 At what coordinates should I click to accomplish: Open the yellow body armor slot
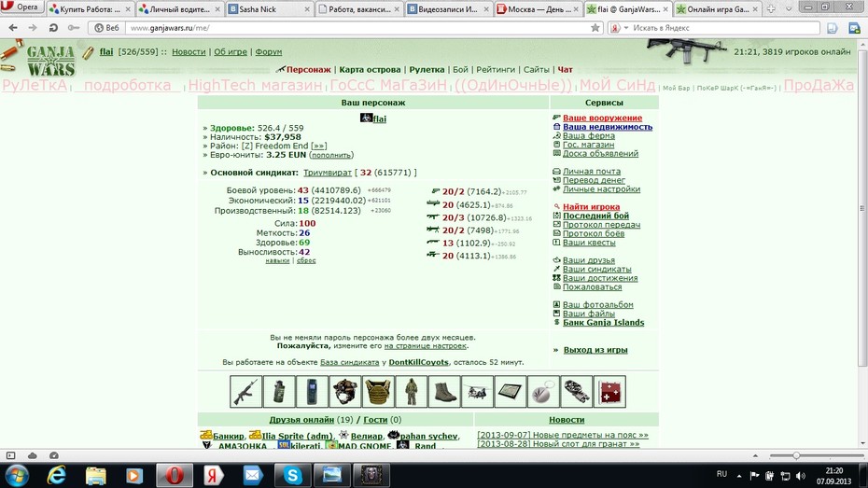[378, 392]
